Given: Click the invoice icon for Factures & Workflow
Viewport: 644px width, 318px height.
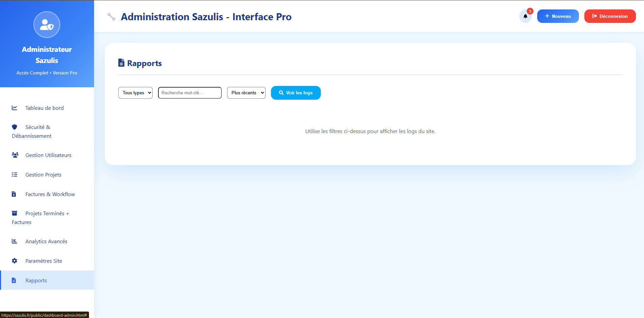Looking at the screenshot, I should pos(14,194).
